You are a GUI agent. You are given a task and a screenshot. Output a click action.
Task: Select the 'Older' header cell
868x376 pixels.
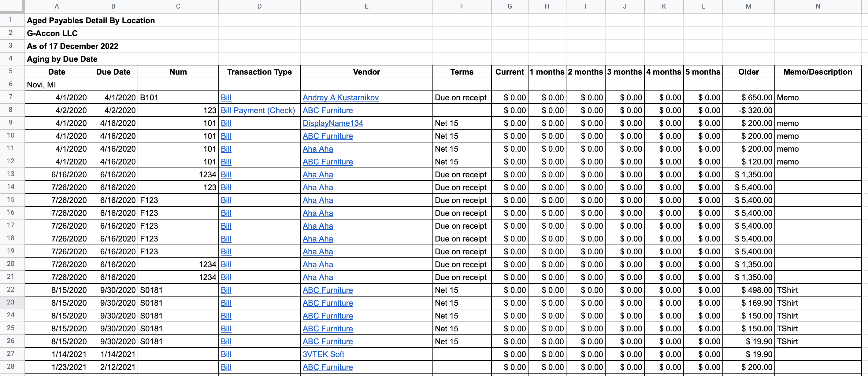click(x=748, y=72)
